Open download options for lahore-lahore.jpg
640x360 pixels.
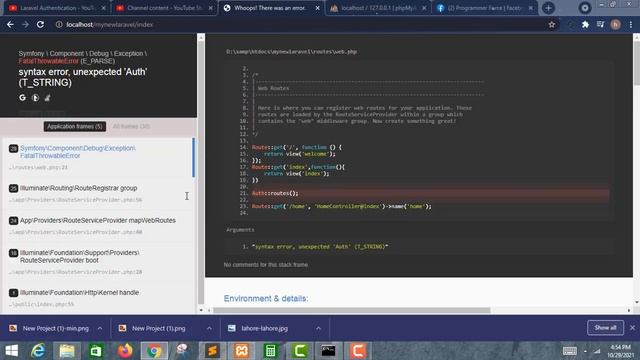coord(318,328)
